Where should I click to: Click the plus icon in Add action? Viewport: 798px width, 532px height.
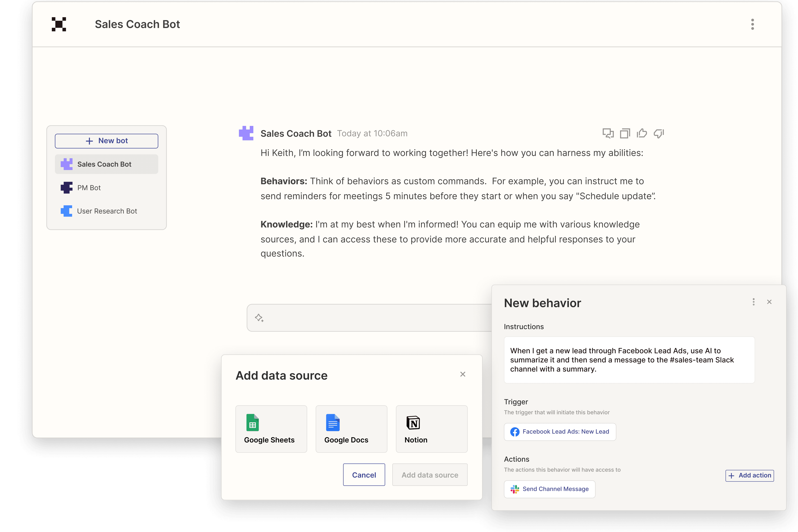coord(731,476)
